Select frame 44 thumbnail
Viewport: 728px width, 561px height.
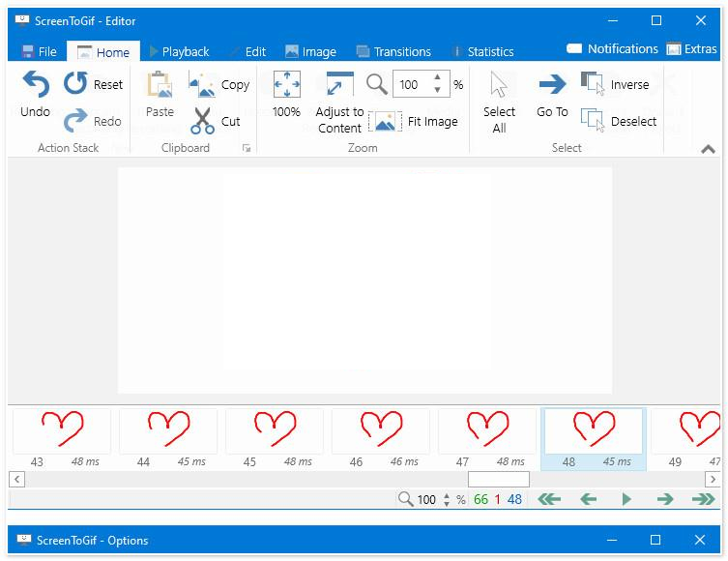pyautogui.click(x=168, y=439)
